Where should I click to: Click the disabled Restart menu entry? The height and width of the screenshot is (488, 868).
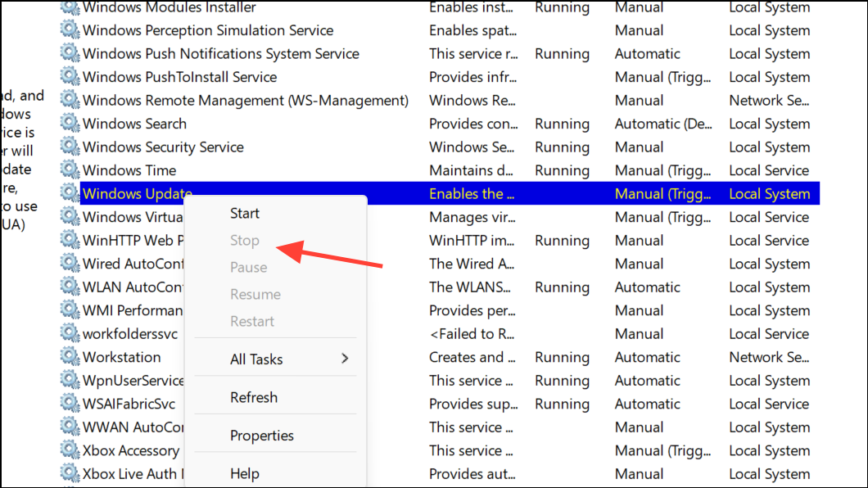coord(252,322)
